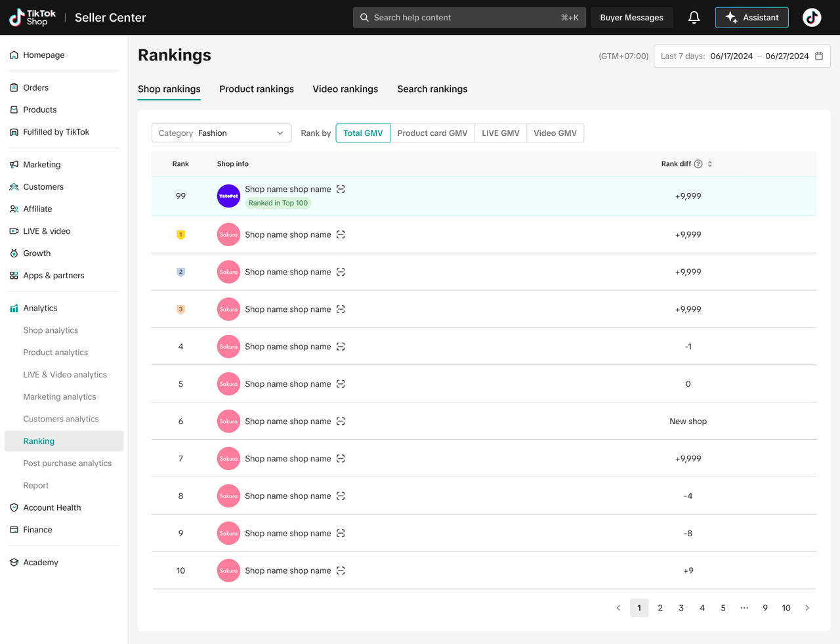Open Buyer Messages
This screenshot has height=644, width=840.
pyautogui.click(x=631, y=18)
